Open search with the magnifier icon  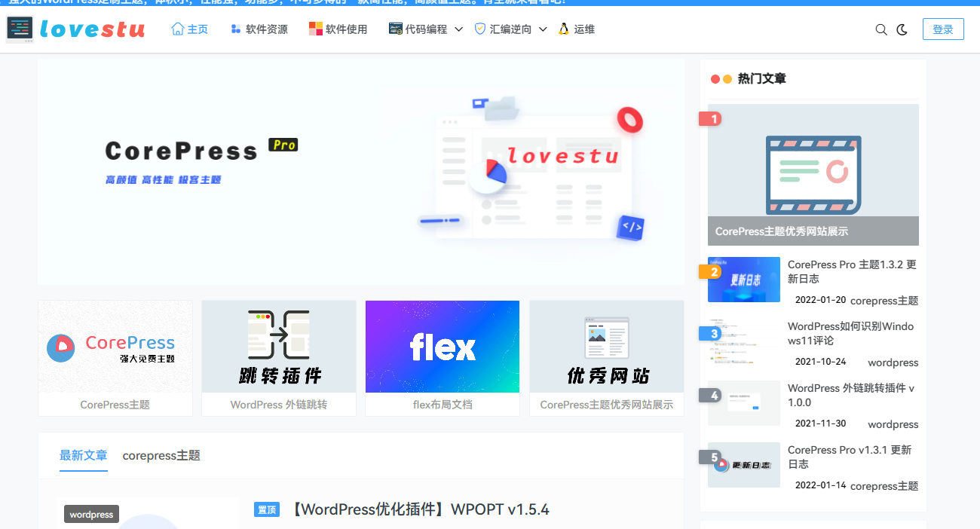click(880, 29)
